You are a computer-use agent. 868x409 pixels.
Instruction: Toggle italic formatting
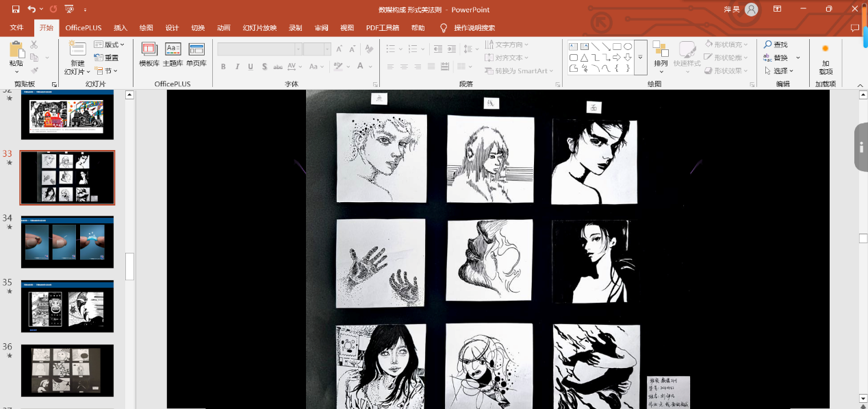(237, 66)
